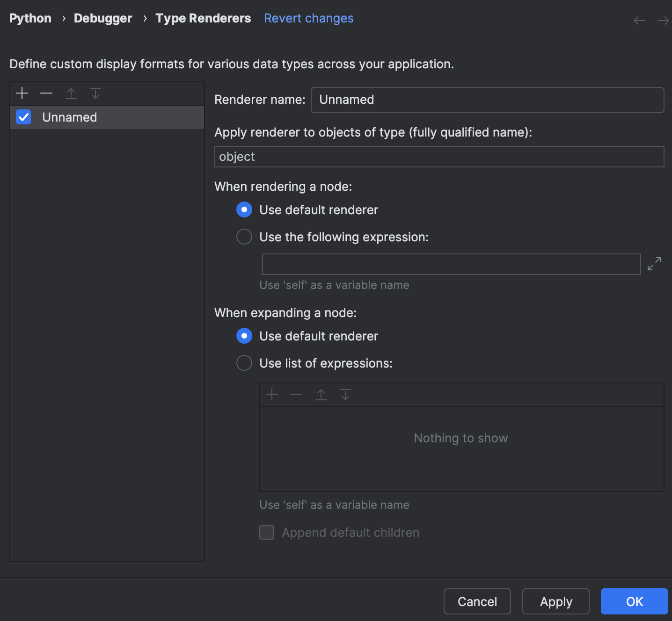Navigate to Debugger via the breadcrumb
Viewport: 672px width, 621px height.
102,18
